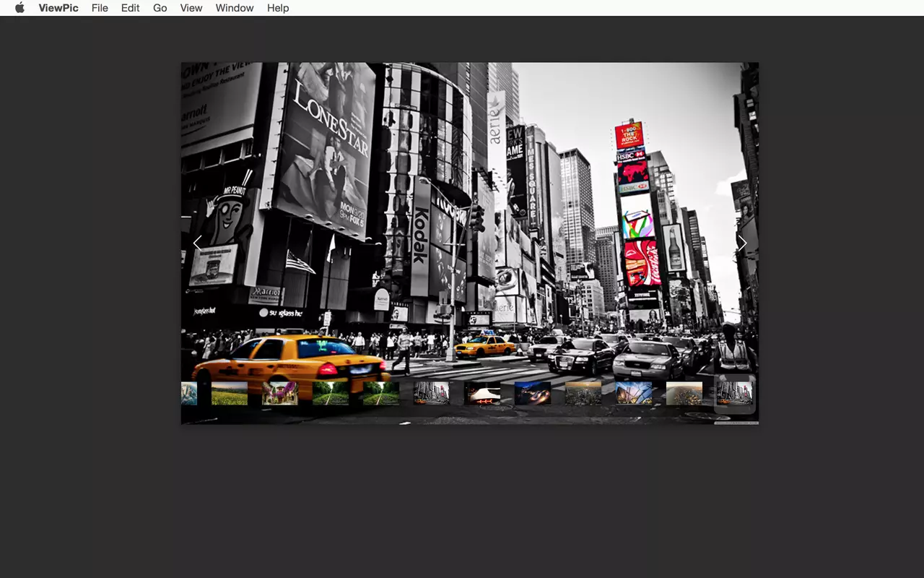Go to the previous picture using the left arrow

click(197, 243)
